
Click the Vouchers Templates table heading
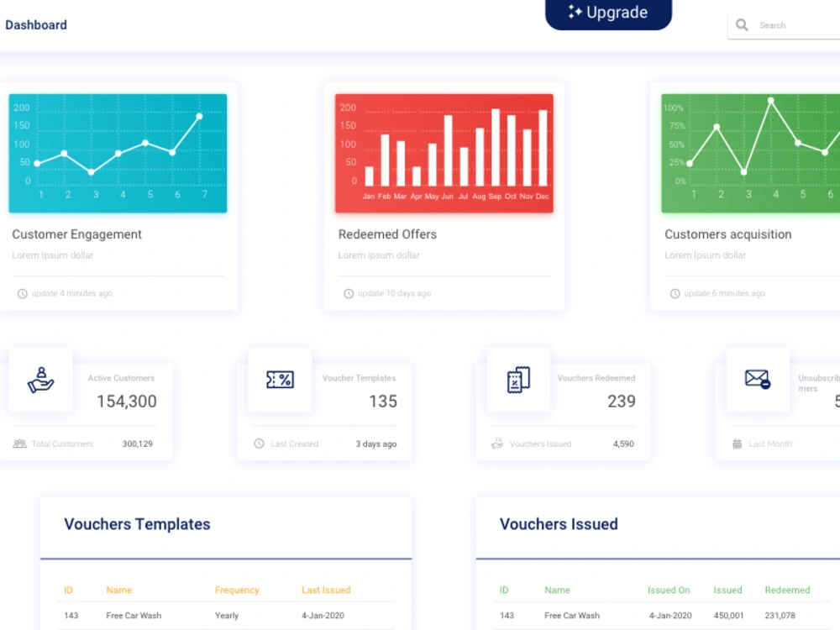(x=137, y=524)
